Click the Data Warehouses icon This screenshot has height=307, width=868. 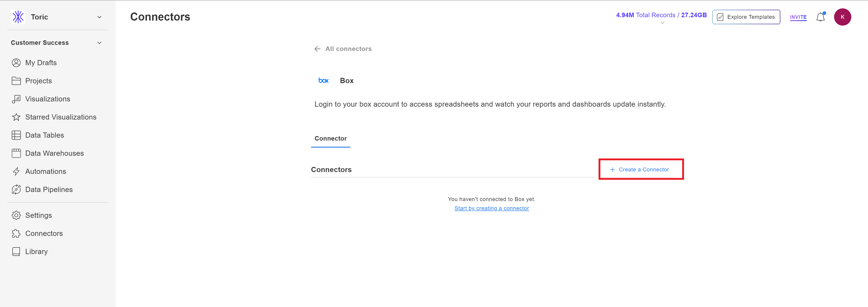pos(16,153)
